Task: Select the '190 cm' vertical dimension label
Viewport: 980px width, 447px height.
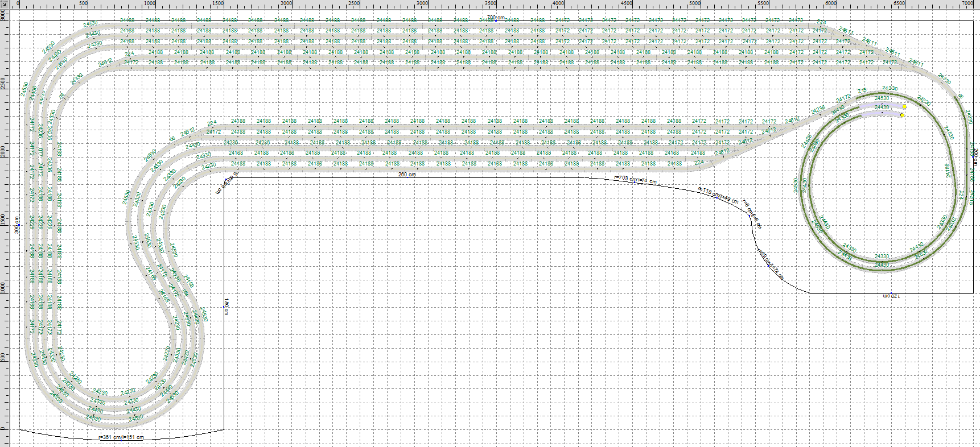Action: (x=226, y=306)
